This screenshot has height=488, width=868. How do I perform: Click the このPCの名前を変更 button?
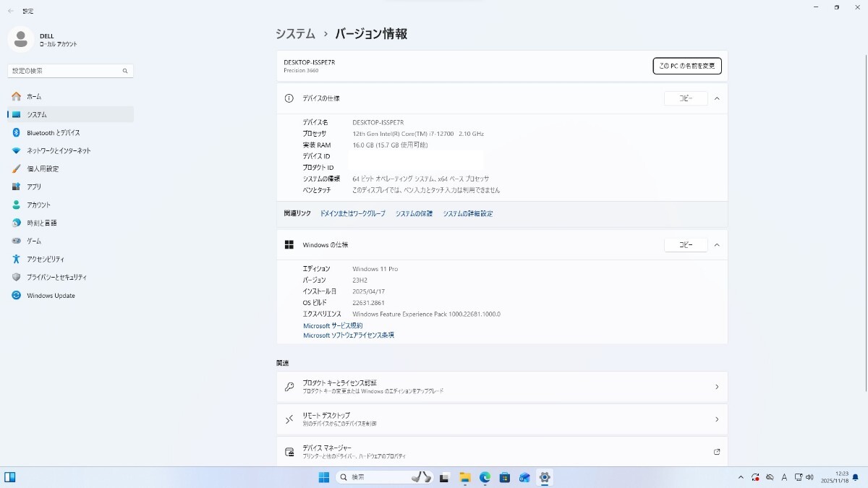point(686,66)
